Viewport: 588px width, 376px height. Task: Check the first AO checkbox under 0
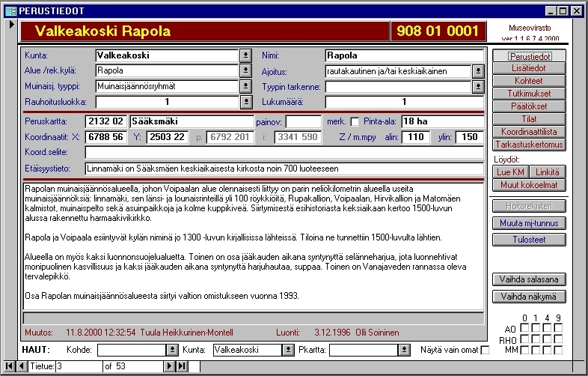tap(524, 328)
